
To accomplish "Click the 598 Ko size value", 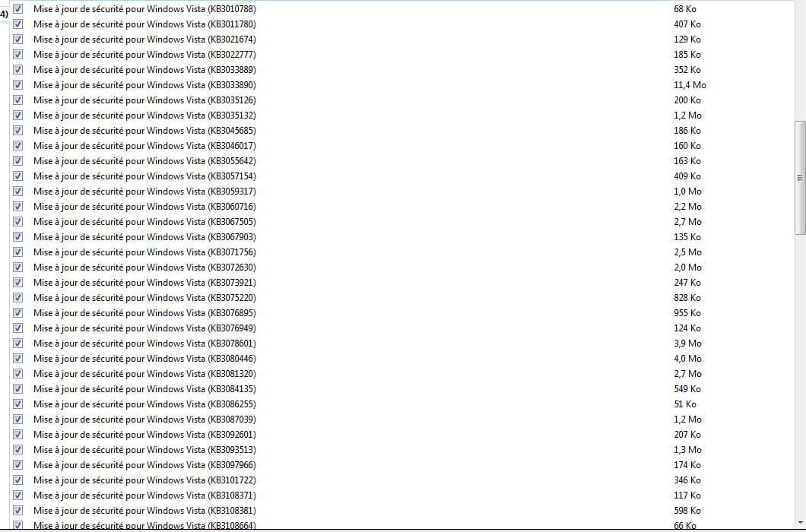I will 687,511.
